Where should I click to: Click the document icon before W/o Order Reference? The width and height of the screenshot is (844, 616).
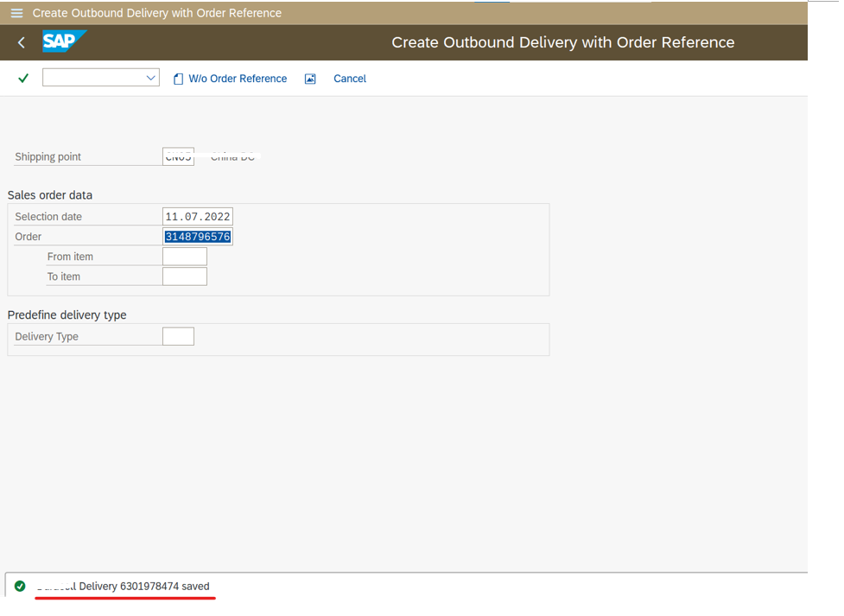178,79
